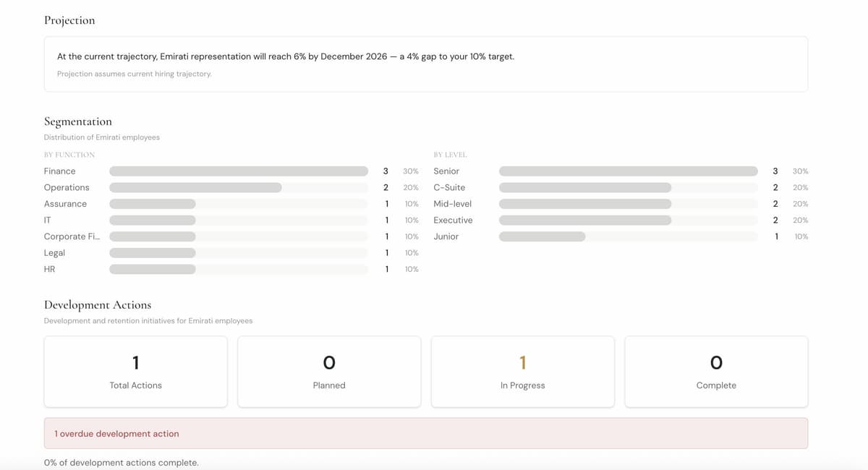This screenshot has width=868, height=470.
Task: Click the 1 overdue development action banner
Action: [426, 433]
